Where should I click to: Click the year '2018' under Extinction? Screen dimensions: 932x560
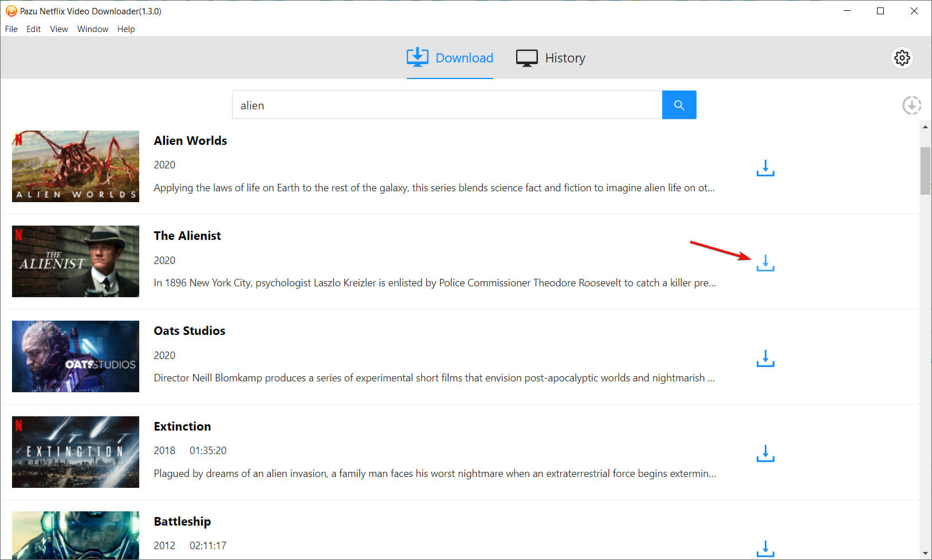pos(164,451)
